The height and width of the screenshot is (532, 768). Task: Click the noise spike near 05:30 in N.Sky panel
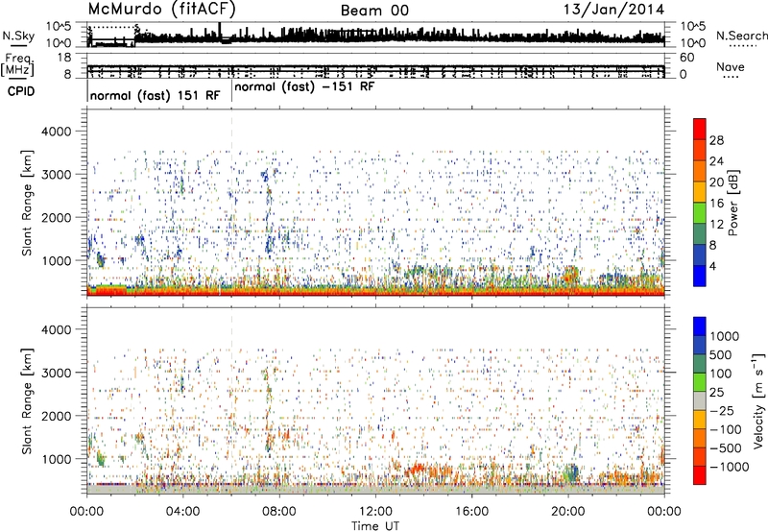220,30
